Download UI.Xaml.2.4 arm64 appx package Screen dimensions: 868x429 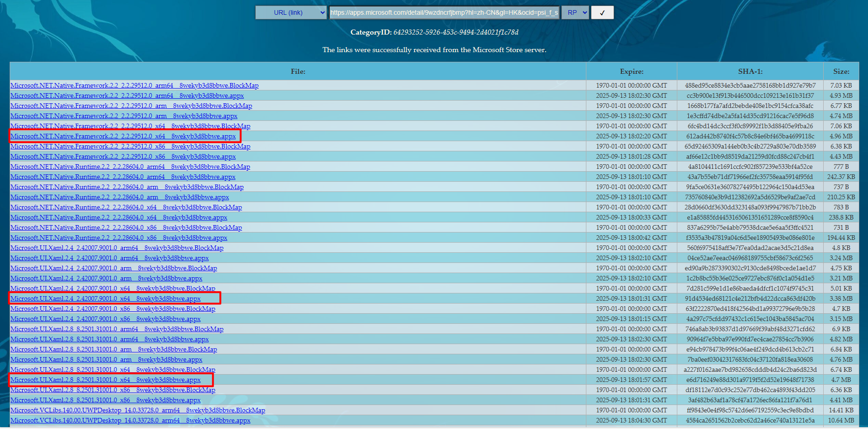[x=109, y=258]
